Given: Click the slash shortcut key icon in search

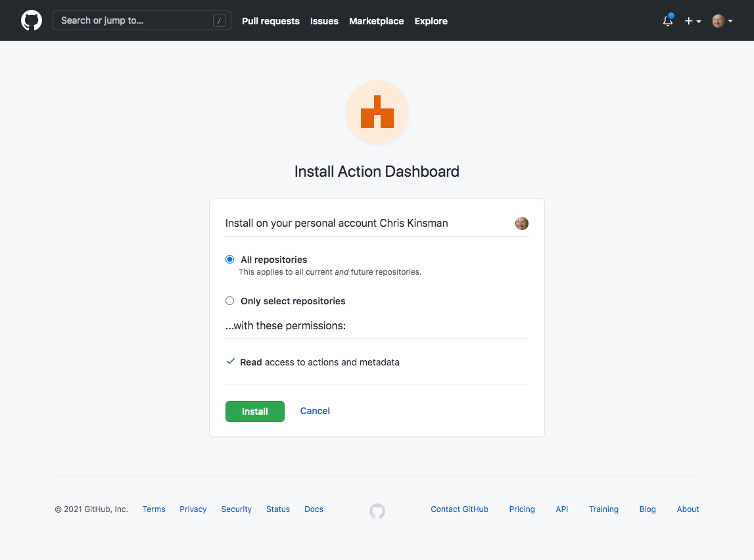Looking at the screenshot, I should 220,20.
